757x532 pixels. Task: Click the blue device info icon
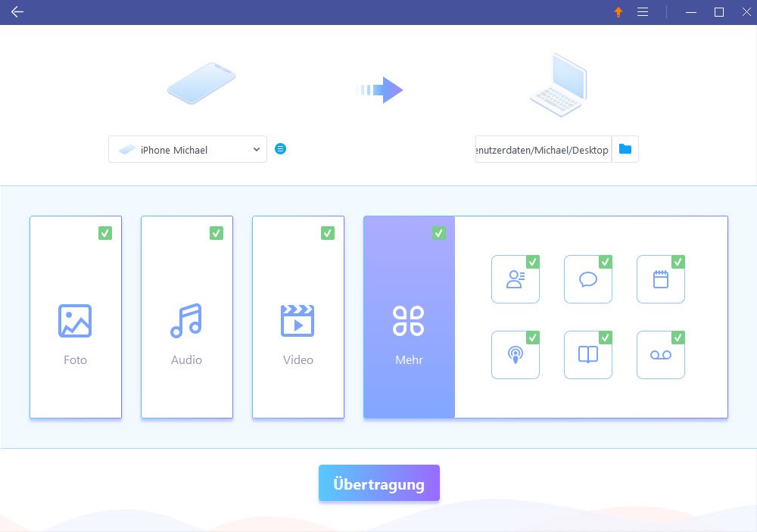(281, 148)
